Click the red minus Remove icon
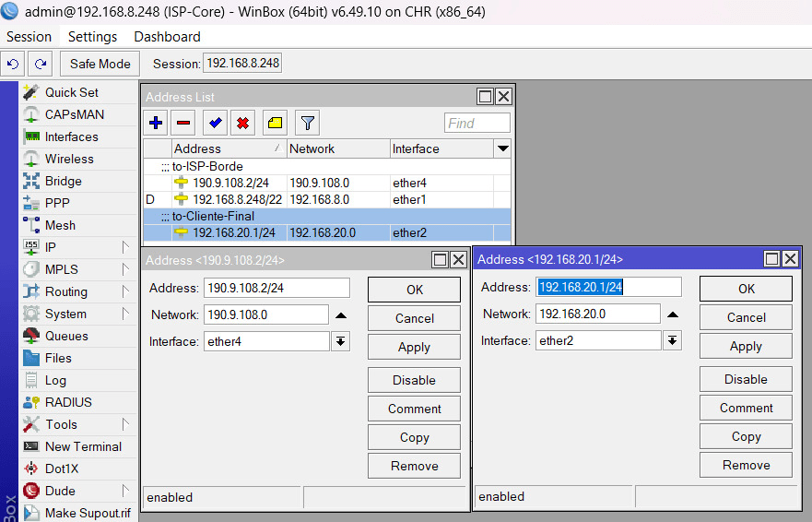The height and width of the screenshot is (522, 812). coord(183,123)
